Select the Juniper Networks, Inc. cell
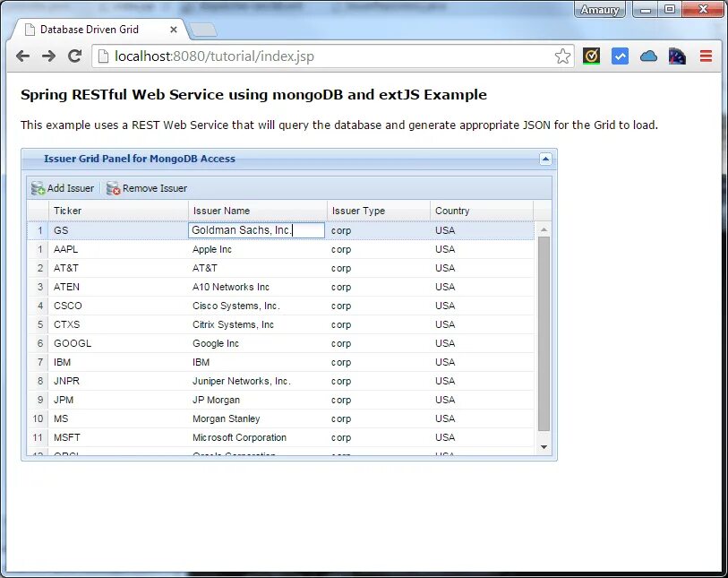Image resolution: width=728 pixels, height=578 pixels. click(x=258, y=381)
